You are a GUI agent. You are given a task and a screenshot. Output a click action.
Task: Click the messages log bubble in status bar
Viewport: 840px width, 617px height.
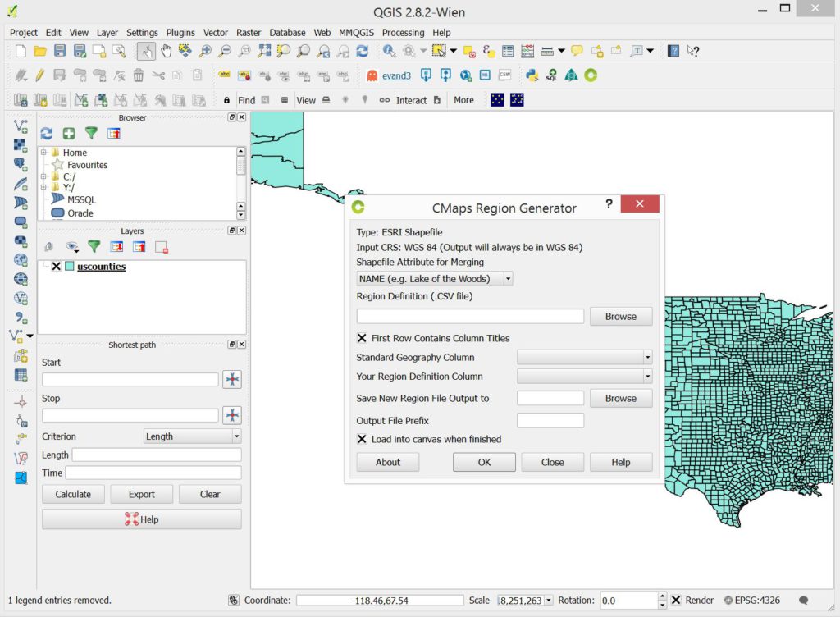tap(803, 601)
